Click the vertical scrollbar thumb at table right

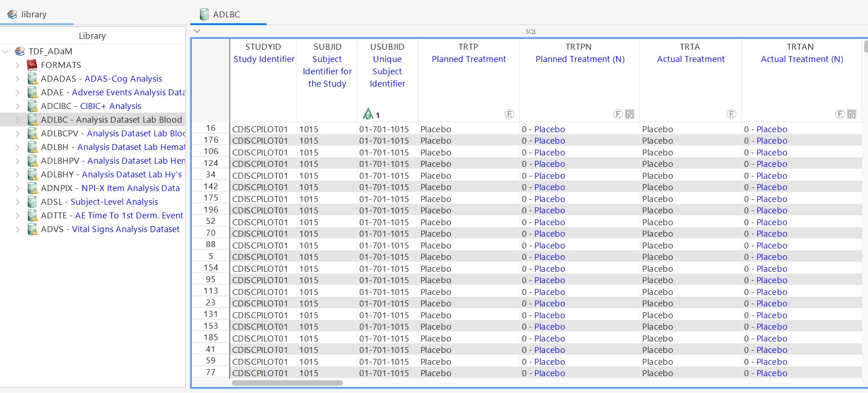click(x=865, y=46)
